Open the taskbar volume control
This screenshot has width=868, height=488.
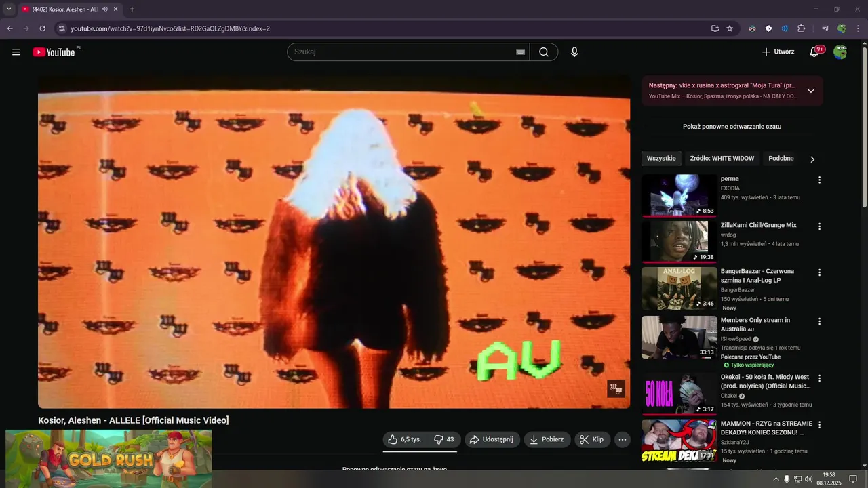[x=809, y=479]
